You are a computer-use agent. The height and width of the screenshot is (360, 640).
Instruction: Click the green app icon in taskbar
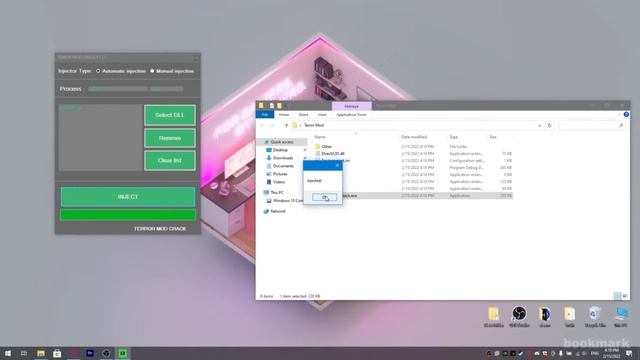click(x=122, y=353)
